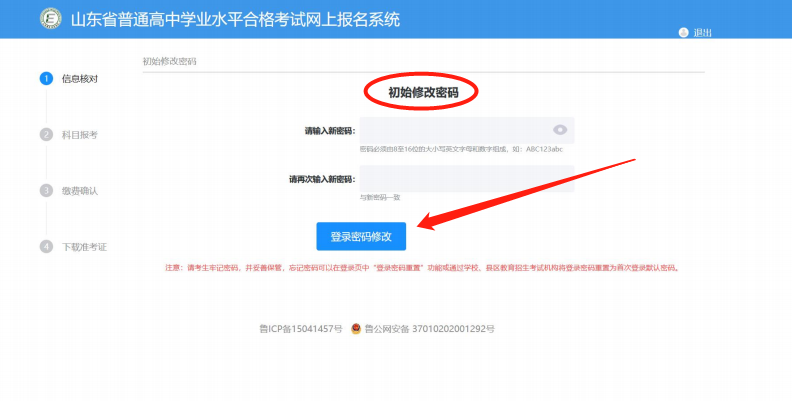This screenshot has width=792, height=401.
Task: Click the 初始修改密码 breadcrumb text at top
Action: coord(169,61)
